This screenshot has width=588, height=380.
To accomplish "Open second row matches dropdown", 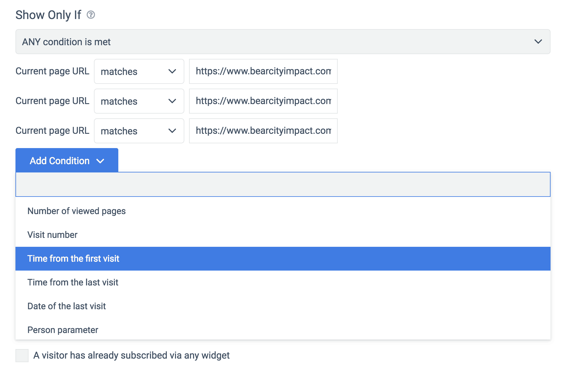I will tap(139, 101).
